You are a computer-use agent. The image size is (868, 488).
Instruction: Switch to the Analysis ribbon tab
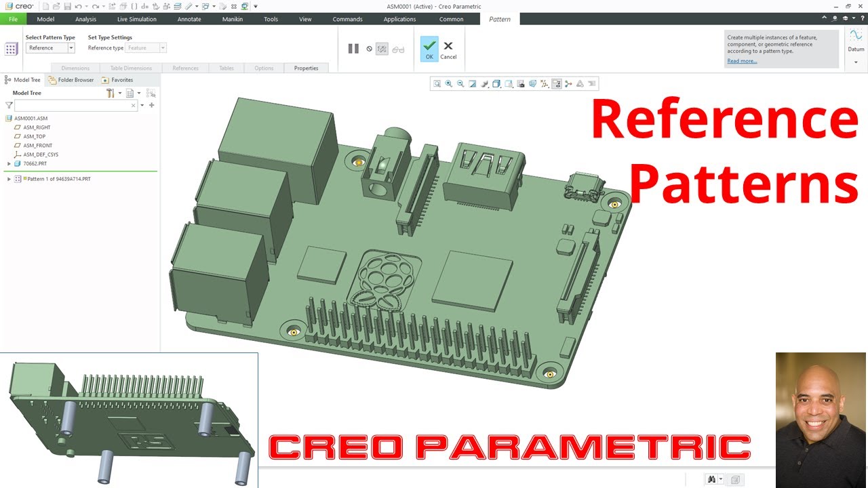(85, 19)
